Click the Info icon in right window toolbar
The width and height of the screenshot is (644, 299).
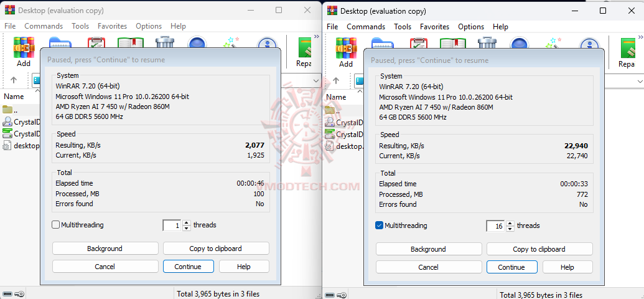click(x=589, y=43)
